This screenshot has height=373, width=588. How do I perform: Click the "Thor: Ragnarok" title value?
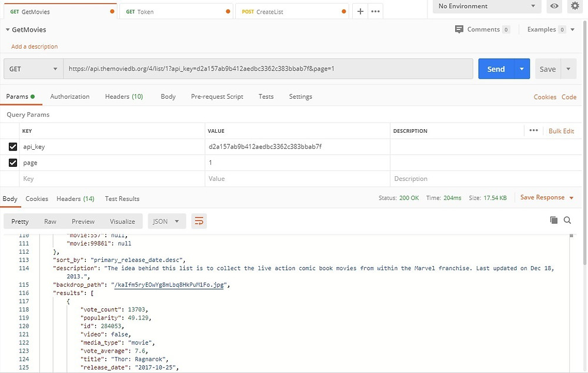pos(138,359)
